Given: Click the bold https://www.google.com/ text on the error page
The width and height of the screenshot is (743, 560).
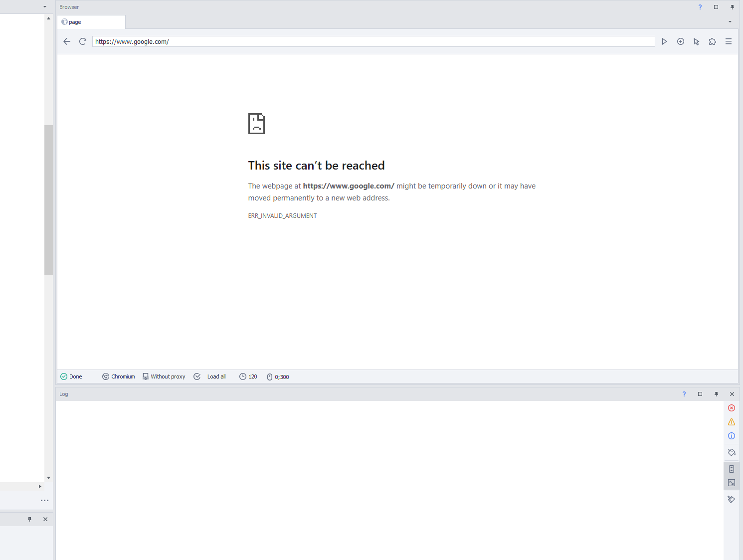Looking at the screenshot, I should pyautogui.click(x=349, y=186).
